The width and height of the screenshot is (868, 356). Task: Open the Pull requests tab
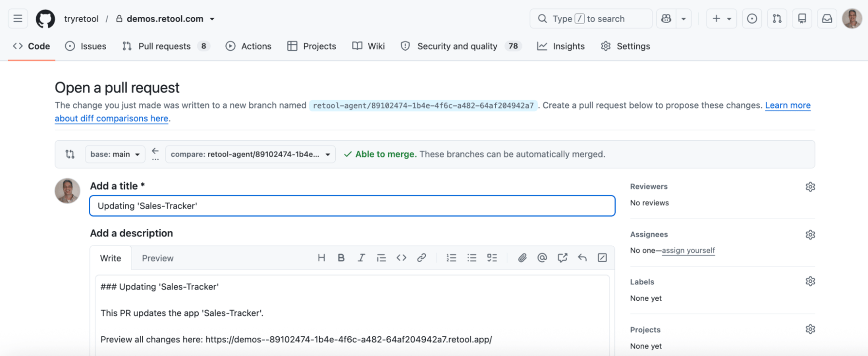pyautogui.click(x=166, y=46)
